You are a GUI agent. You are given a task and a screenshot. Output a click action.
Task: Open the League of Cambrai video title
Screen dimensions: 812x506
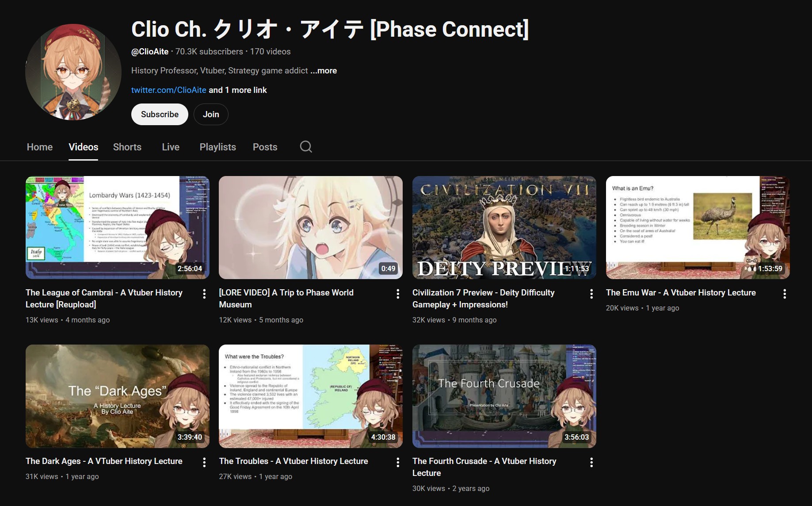click(104, 299)
